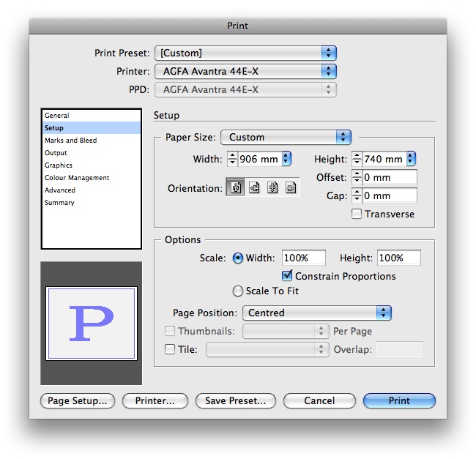Image resolution: width=476 pixels, height=459 pixels.
Task: Select the Setup panel item
Action: coord(92,128)
